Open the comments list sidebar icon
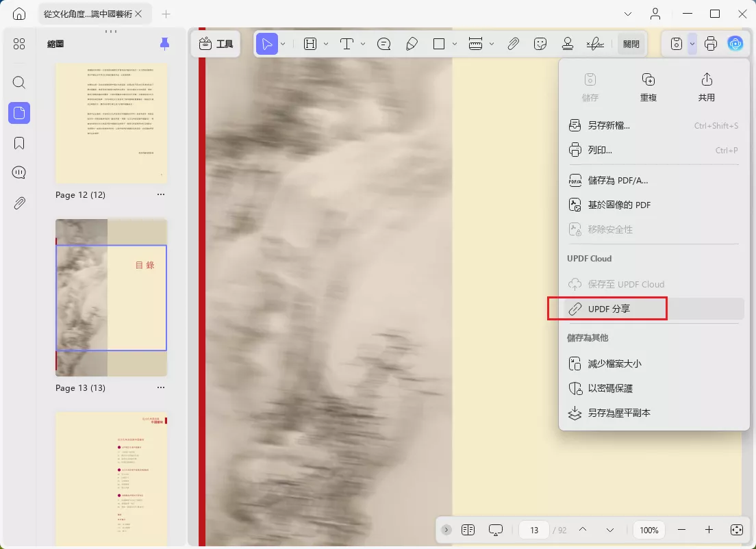This screenshot has width=756, height=549. (x=19, y=173)
